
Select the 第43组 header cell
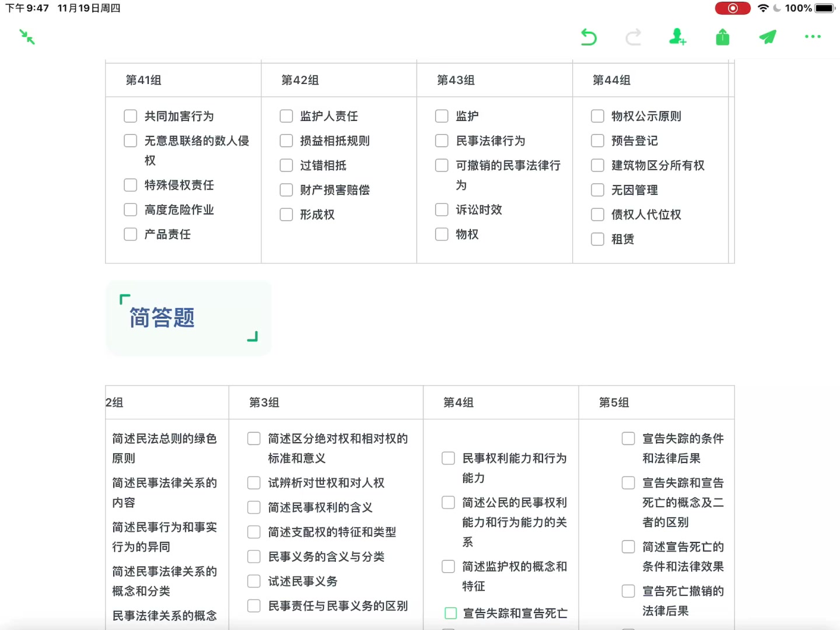[x=495, y=80]
